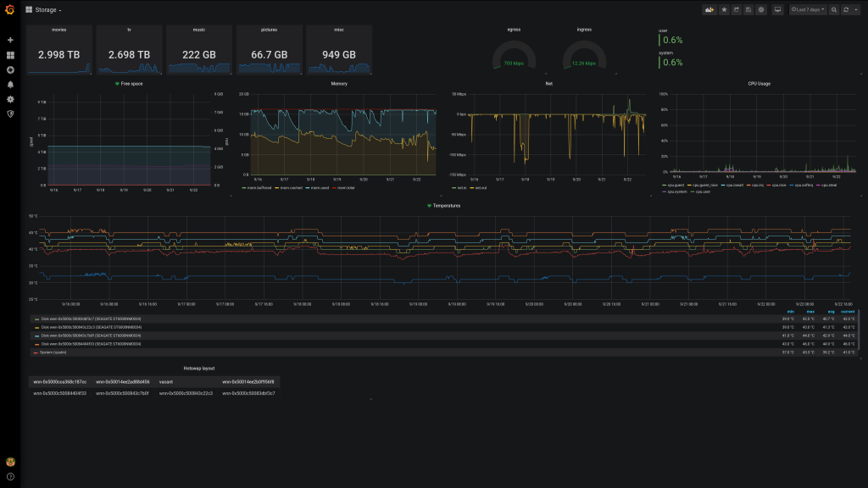Image resolution: width=868 pixels, height=488 pixels.
Task: Open the user profile avatar
Action: (x=10, y=462)
